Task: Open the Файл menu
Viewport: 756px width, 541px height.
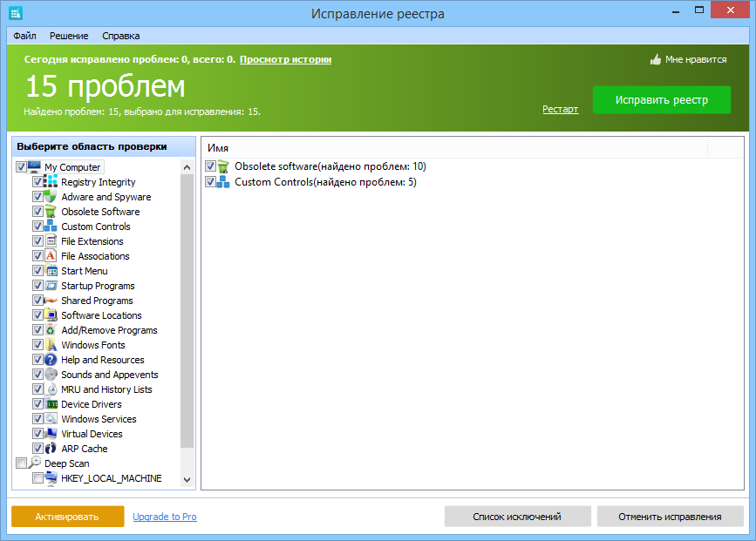Action: (24, 36)
